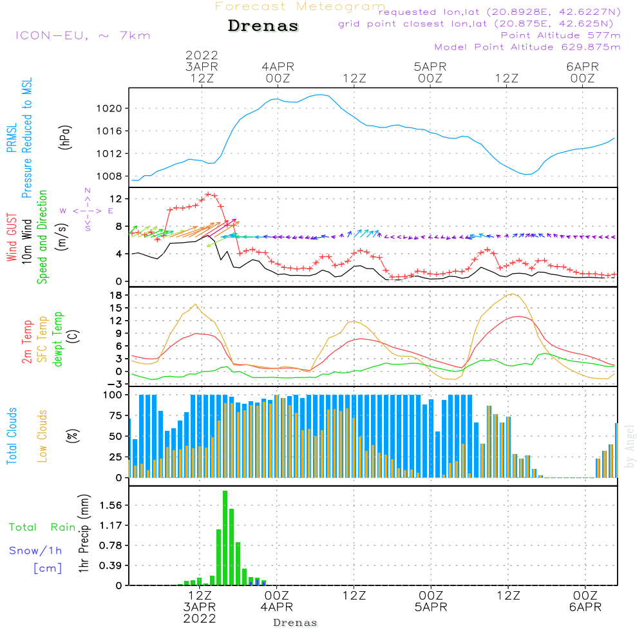
Task: Click the '1.17' precipitation axis value
Action: tap(111, 526)
